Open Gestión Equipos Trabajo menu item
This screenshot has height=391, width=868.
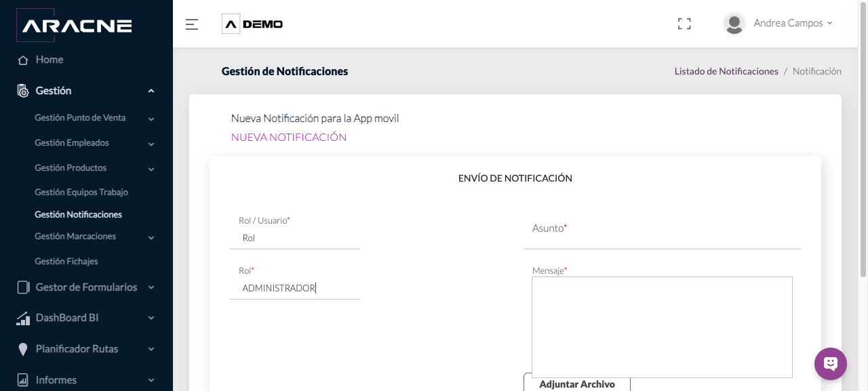pyautogui.click(x=81, y=192)
